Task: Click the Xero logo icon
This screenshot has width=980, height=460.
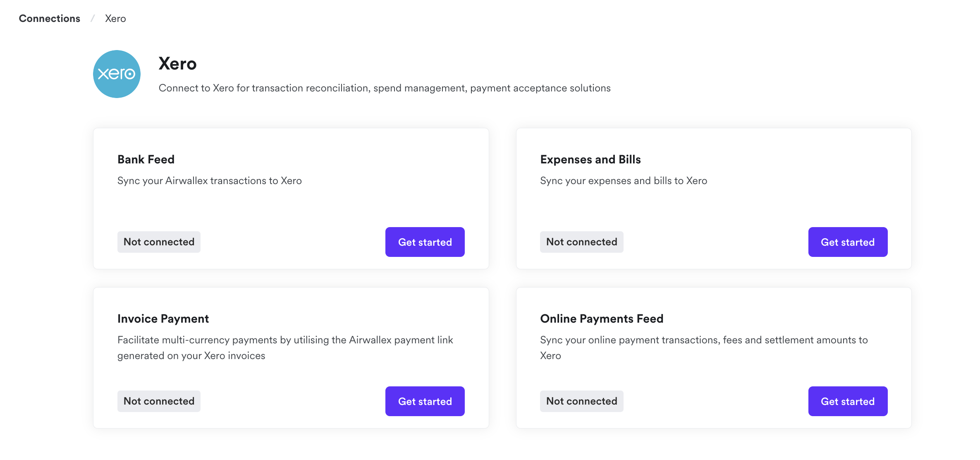Action: [117, 74]
